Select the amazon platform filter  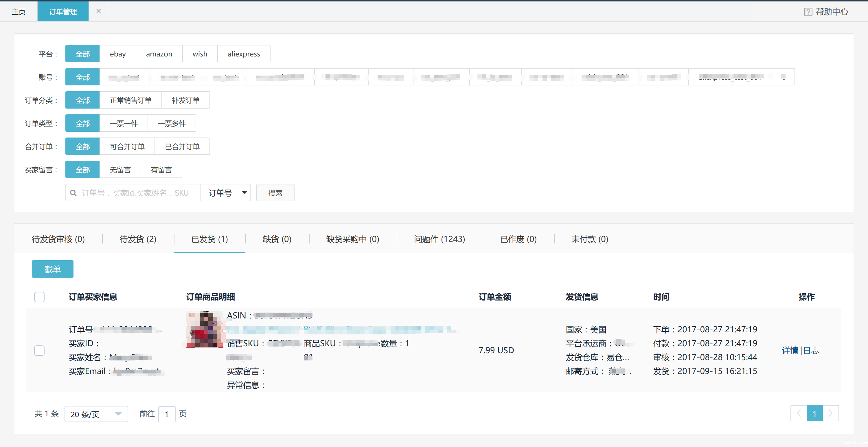[x=159, y=54]
